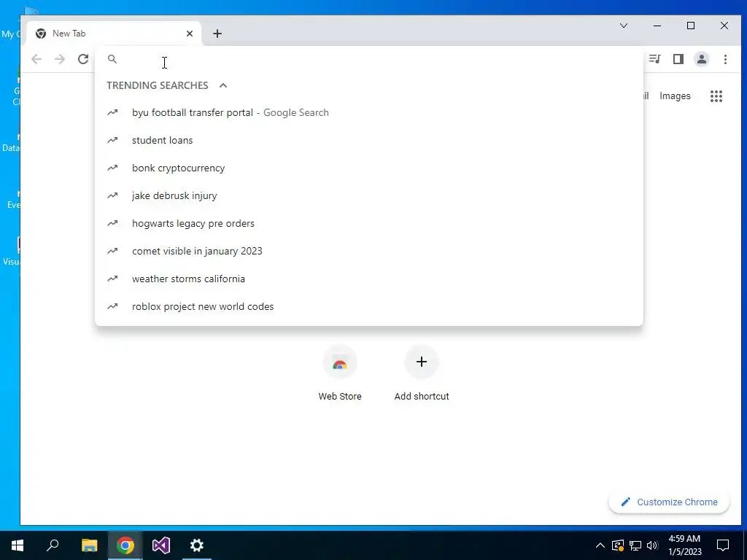Screen dimensions: 747x560
Task: Click the Add shortcut button
Action: (x=422, y=374)
